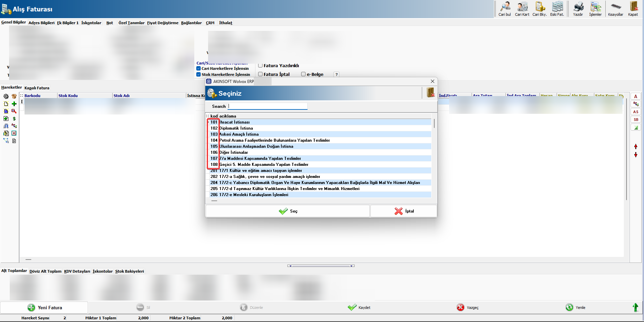This screenshot has height=322, width=644.
Task: Check the e-Belge checkbox
Action: coord(303,74)
